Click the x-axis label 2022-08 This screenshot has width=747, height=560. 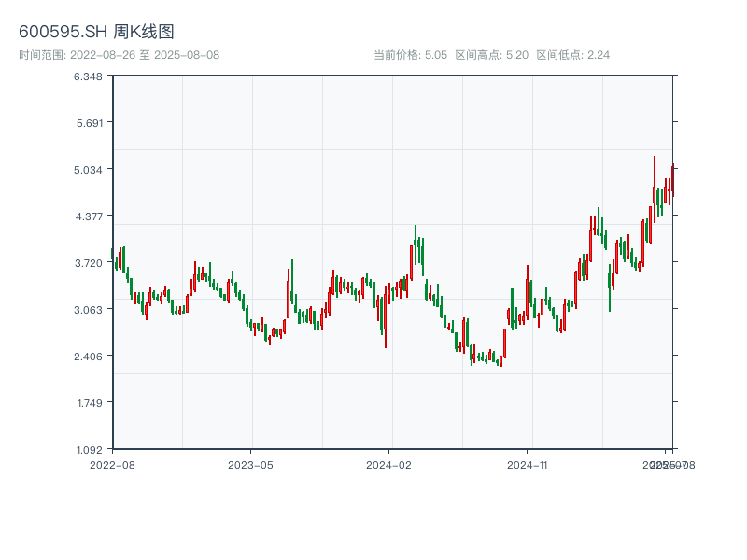point(112,465)
